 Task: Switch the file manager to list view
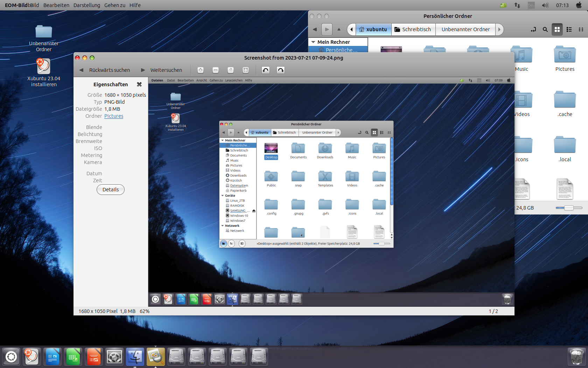coord(569,29)
